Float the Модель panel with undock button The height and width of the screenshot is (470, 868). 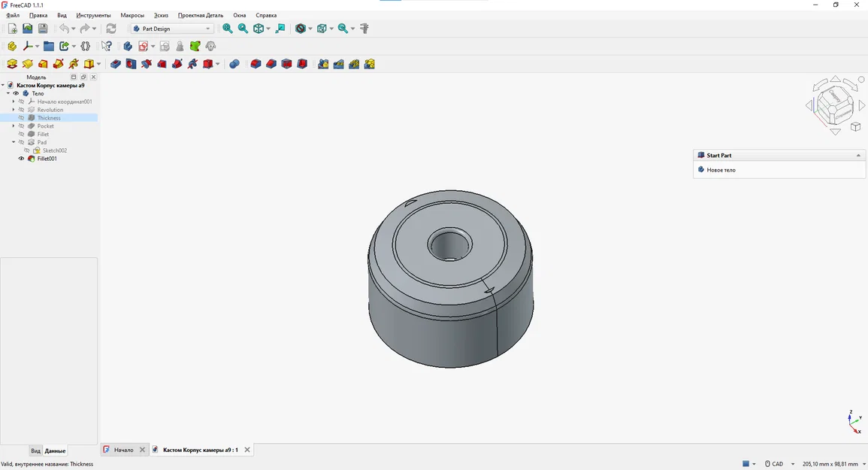[x=83, y=77]
